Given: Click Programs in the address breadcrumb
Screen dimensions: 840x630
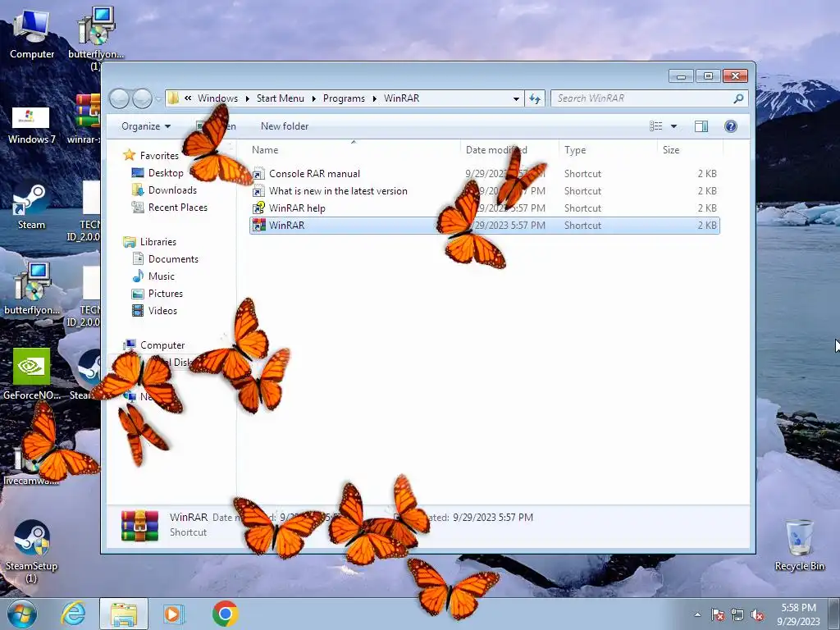Looking at the screenshot, I should (x=344, y=98).
